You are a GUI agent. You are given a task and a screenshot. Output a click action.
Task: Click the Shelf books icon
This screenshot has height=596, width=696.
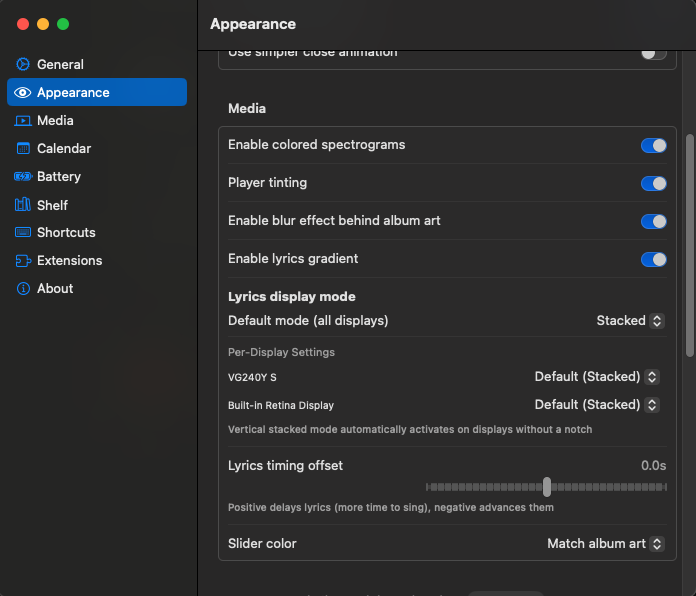[23, 205]
